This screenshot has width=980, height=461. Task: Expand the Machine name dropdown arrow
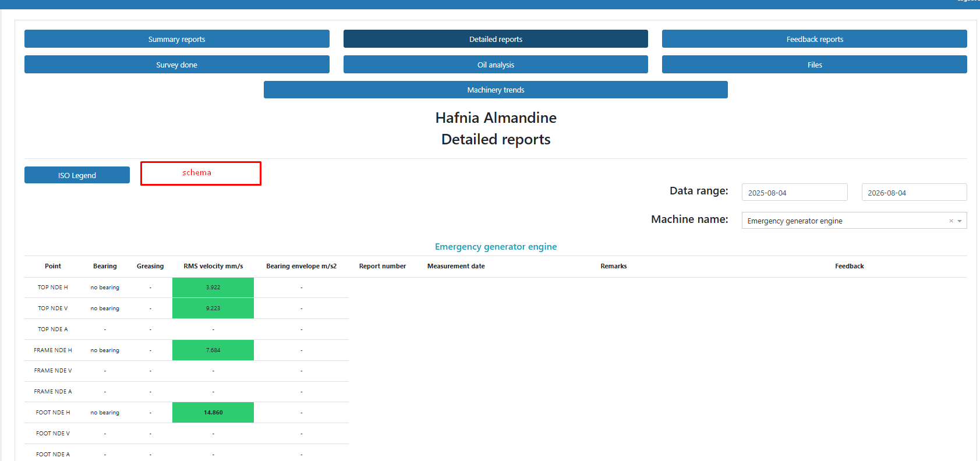960,221
